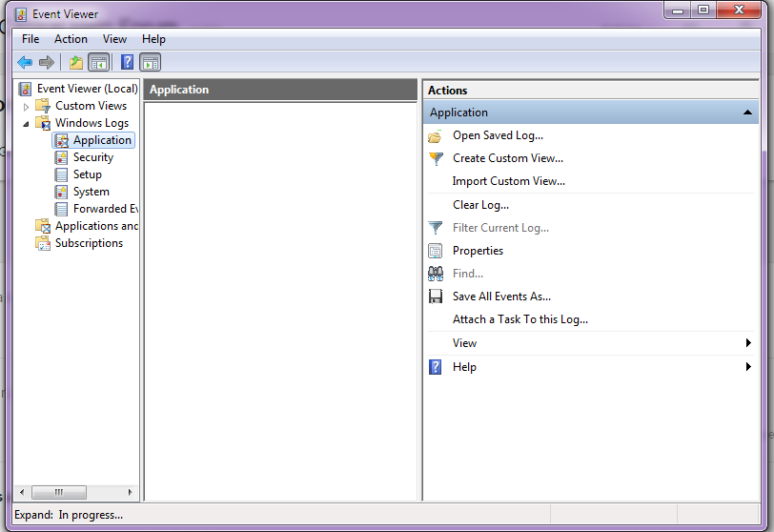The image size is (774, 532).
Task: Click the Back arrow toolbar icon
Action: click(x=25, y=63)
